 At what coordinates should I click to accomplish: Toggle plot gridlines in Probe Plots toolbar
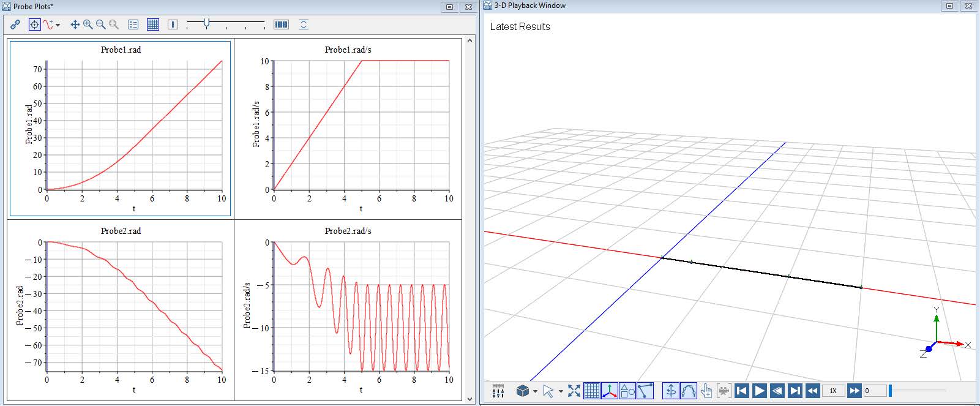coord(153,24)
